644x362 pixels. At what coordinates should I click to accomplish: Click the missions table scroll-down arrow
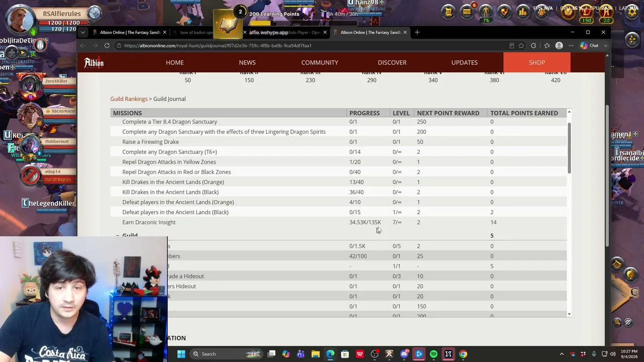click(x=569, y=314)
